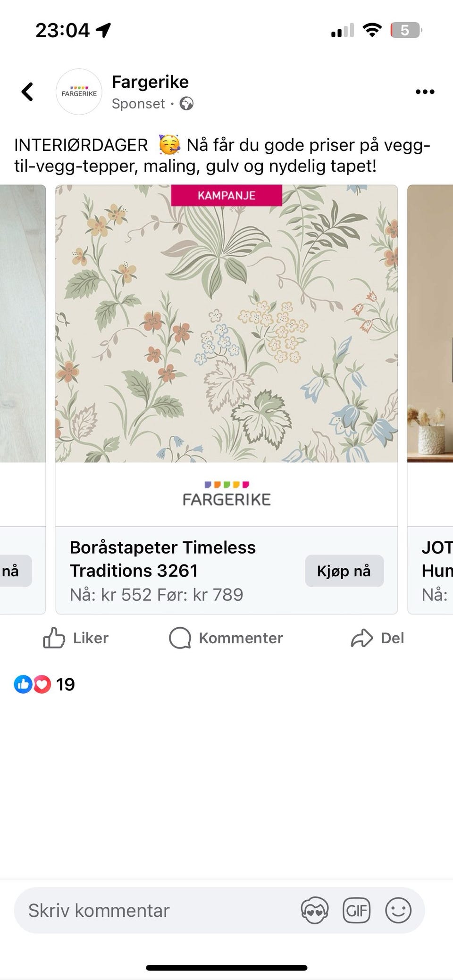Tap the red heart reaction bubble
This screenshot has width=453, height=980.
point(42,684)
